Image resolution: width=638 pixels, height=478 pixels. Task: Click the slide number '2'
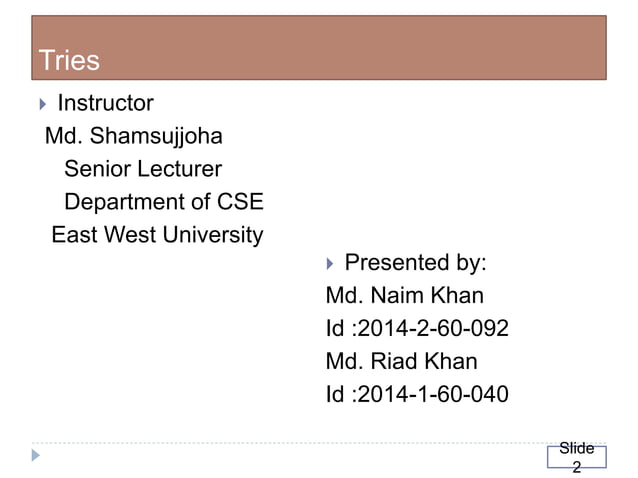coord(576,466)
